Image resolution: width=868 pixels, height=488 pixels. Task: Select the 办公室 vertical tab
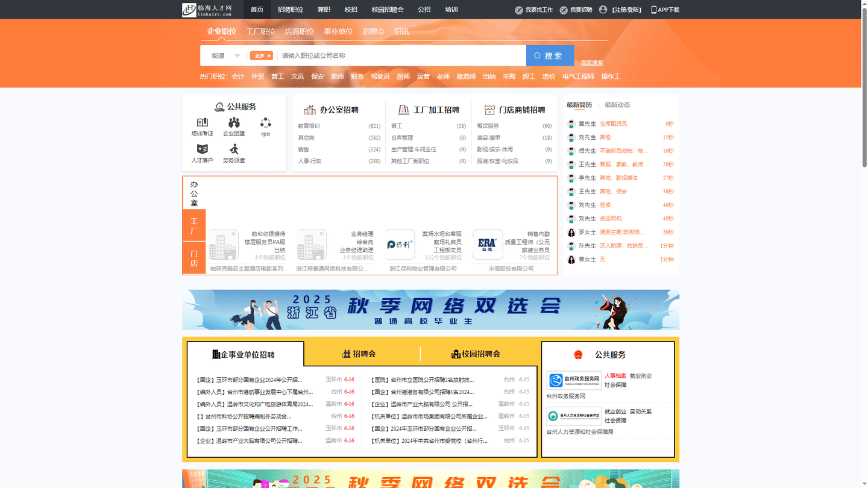[194, 193]
